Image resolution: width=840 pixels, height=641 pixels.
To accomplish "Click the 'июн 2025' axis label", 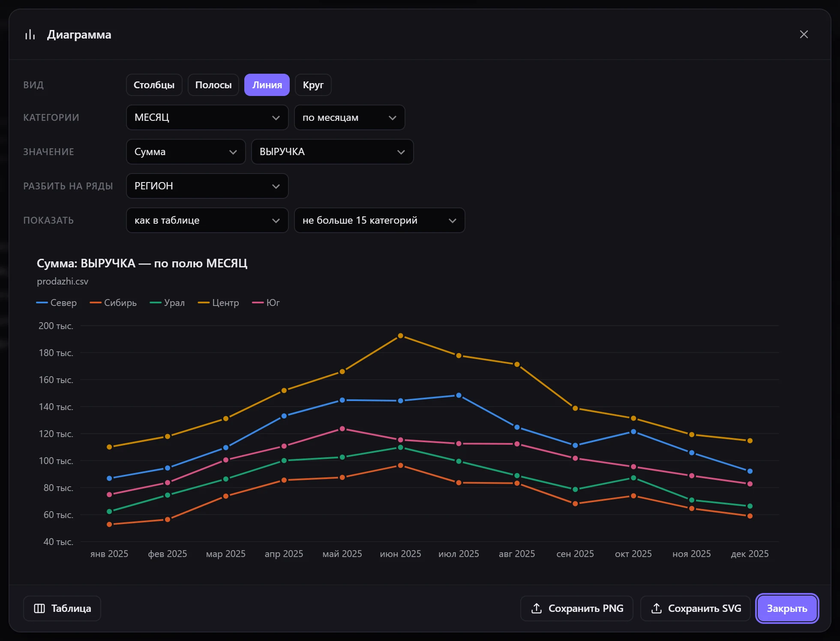I will pyautogui.click(x=400, y=554).
